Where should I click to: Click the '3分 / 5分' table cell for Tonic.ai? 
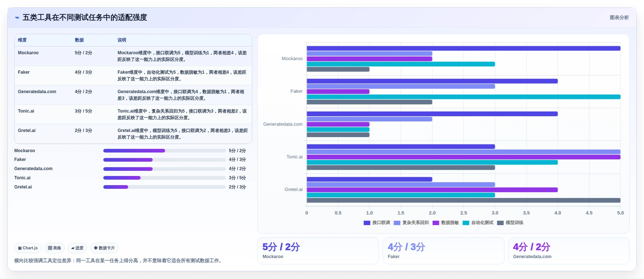coord(83,111)
